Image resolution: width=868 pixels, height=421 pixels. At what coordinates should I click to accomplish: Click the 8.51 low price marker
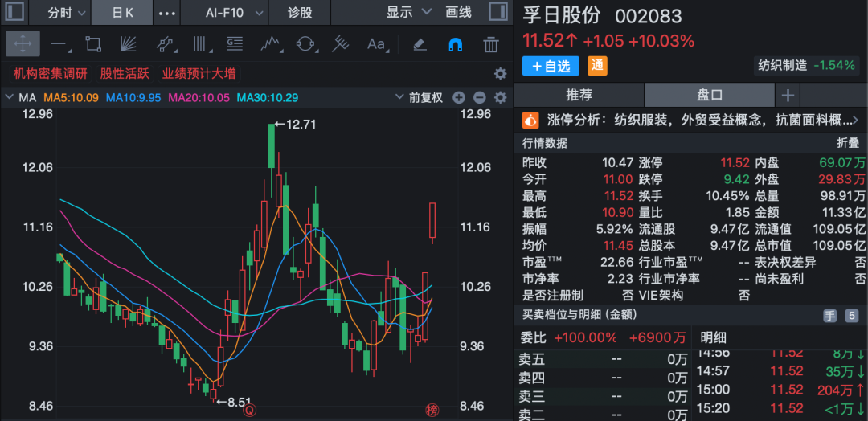pyautogui.click(x=234, y=402)
